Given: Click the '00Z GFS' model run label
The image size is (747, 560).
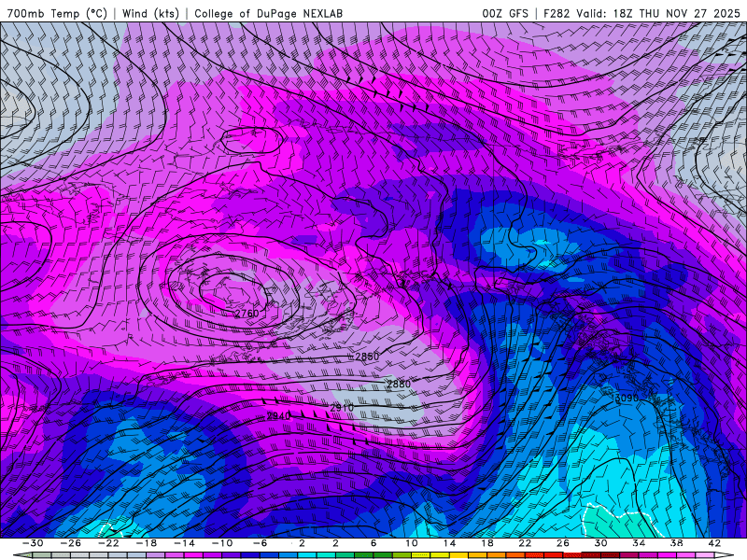Looking at the screenshot, I should point(505,13).
